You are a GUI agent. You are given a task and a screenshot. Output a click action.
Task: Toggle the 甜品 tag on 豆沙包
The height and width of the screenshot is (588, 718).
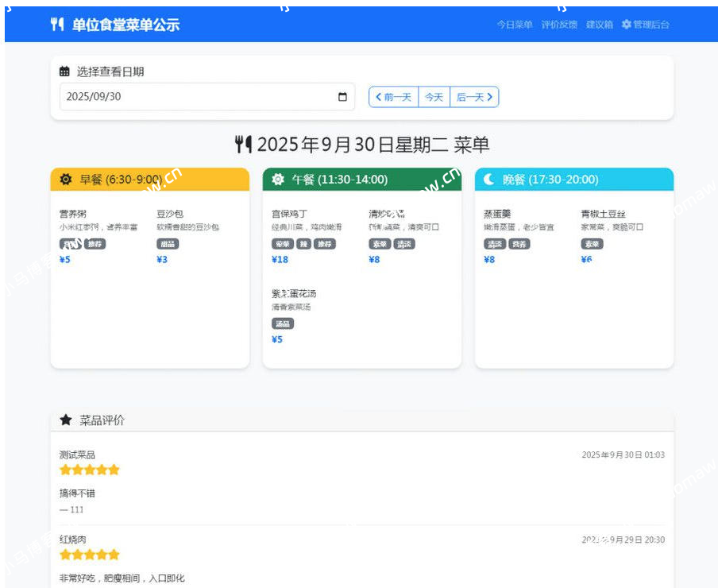(x=168, y=245)
